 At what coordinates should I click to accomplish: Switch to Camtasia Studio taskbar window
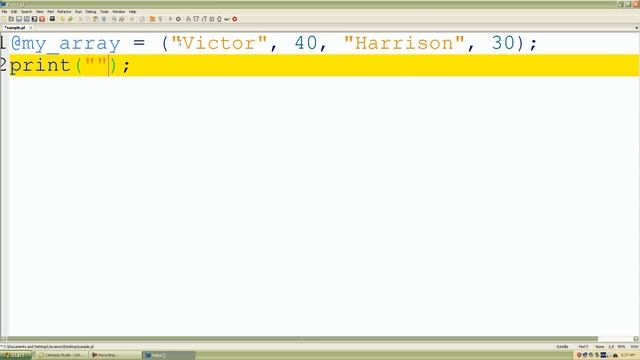pyautogui.click(x=61, y=355)
